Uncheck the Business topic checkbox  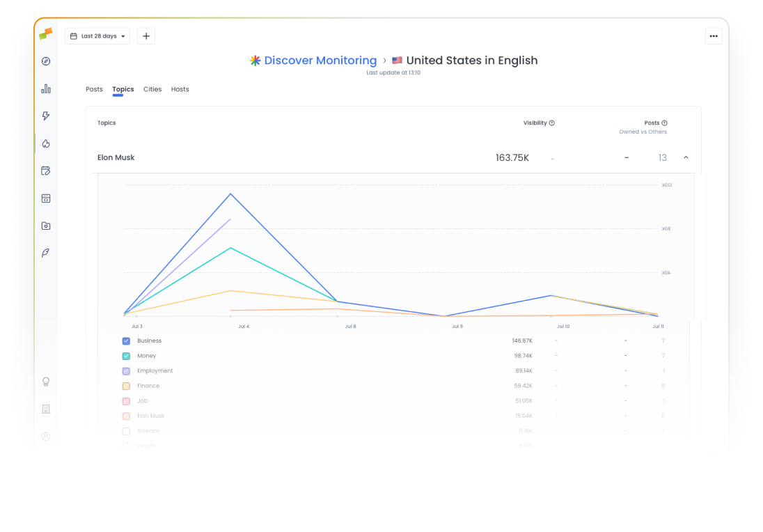126,341
